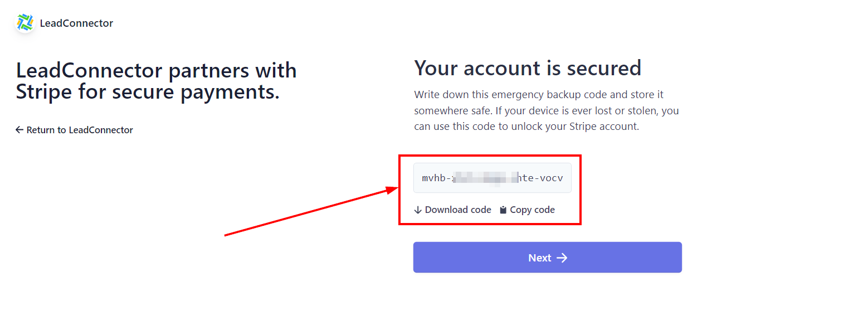This screenshot has width=868, height=325.
Task: Click the LeadConnector brand name text
Action: pos(76,23)
